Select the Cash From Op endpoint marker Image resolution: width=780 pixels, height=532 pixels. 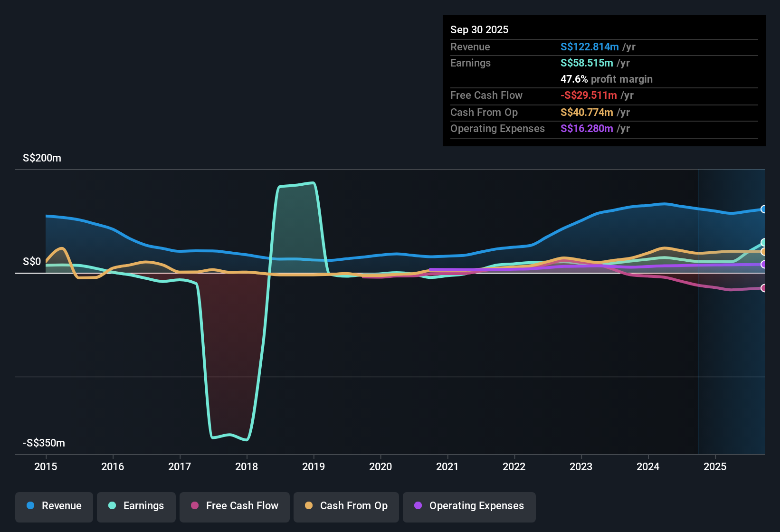(x=764, y=252)
